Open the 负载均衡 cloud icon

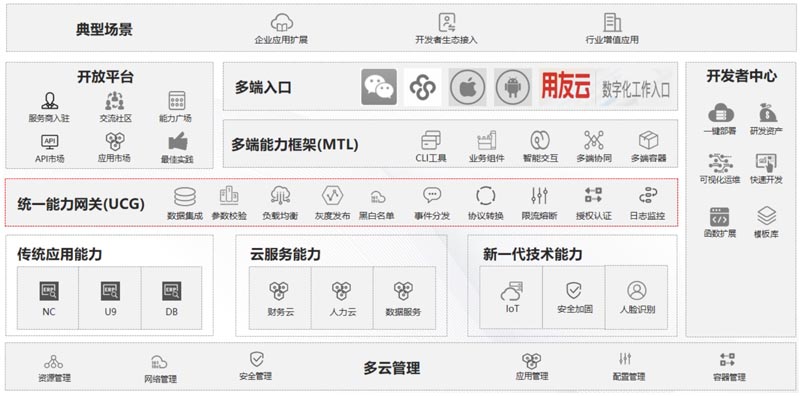click(x=280, y=196)
